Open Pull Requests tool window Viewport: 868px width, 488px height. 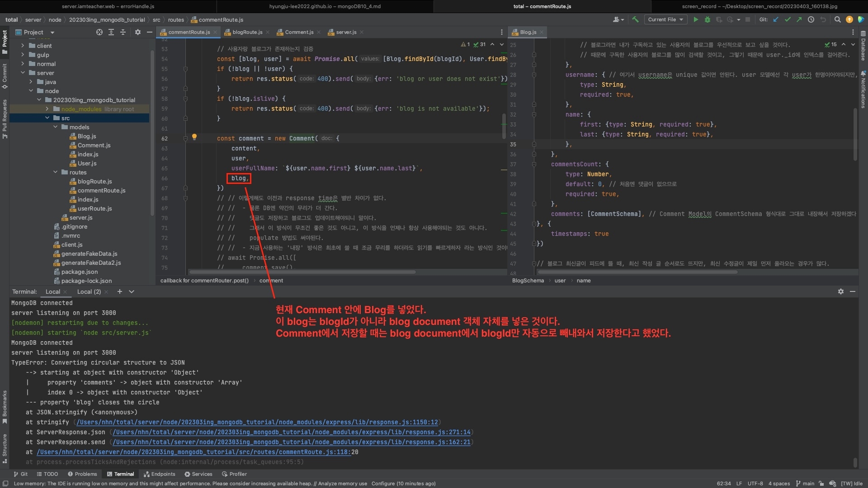pyautogui.click(x=5, y=118)
